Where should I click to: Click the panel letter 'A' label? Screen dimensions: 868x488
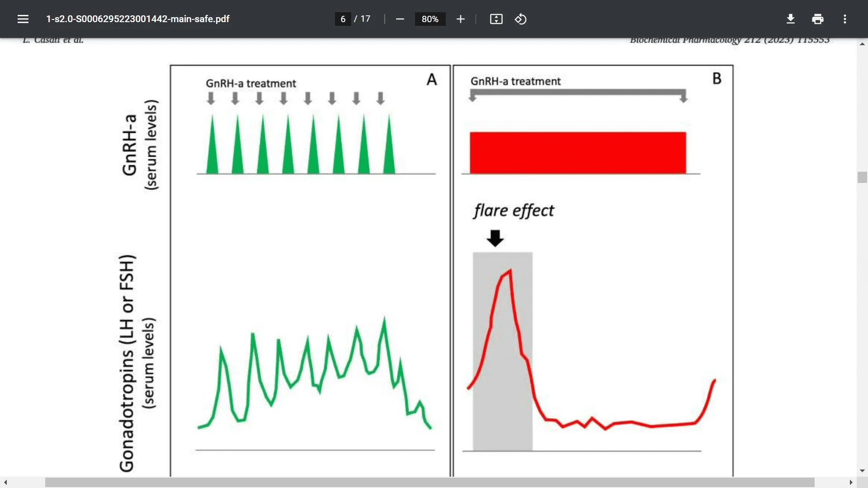click(432, 80)
